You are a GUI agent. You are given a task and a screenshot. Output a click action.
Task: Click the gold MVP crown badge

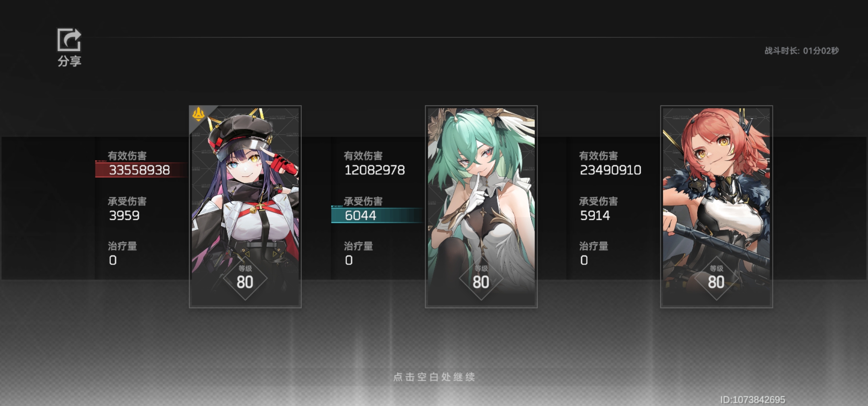tap(198, 114)
